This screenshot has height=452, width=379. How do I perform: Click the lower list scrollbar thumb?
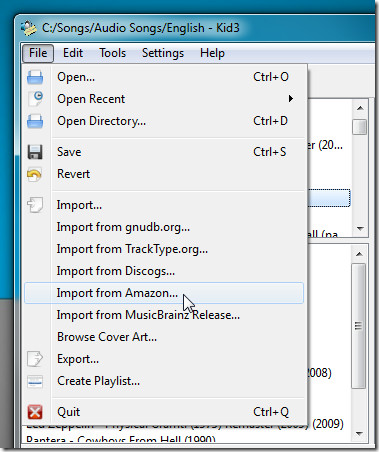tap(359, 326)
